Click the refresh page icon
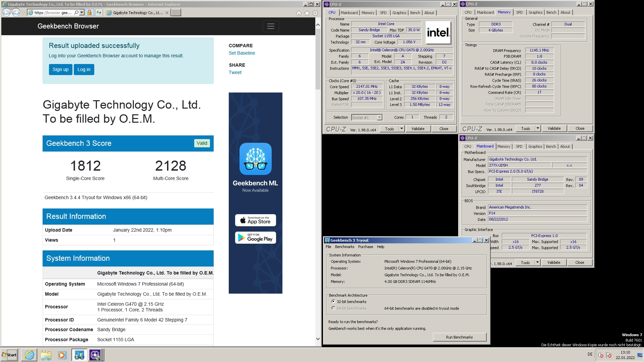This screenshot has height=362, width=644. (99, 13)
